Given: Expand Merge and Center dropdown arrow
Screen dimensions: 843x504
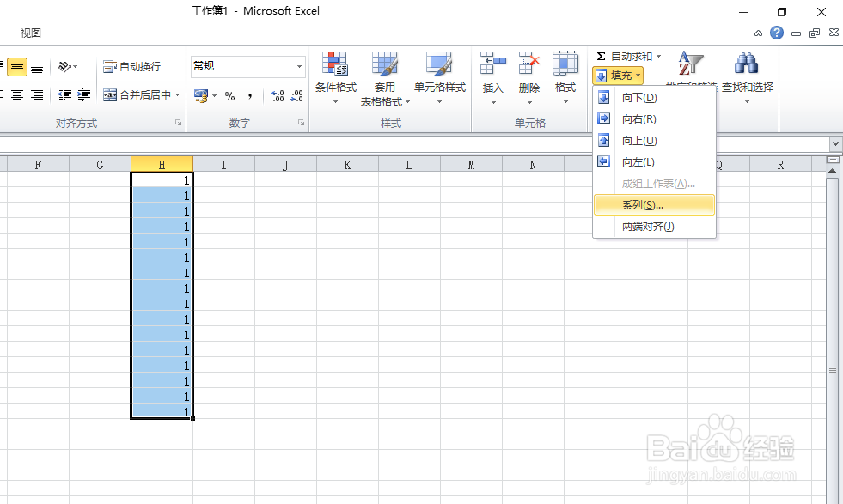Looking at the screenshot, I should 177,95.
